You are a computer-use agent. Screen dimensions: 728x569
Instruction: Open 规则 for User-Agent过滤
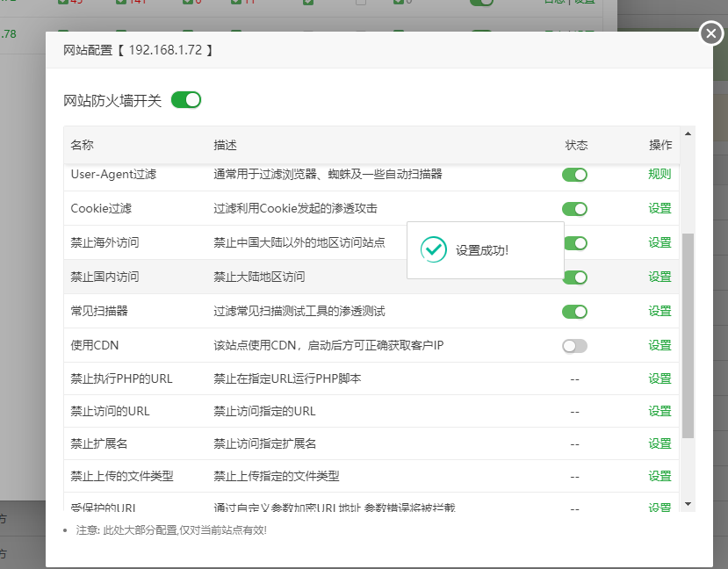(660, 175)
